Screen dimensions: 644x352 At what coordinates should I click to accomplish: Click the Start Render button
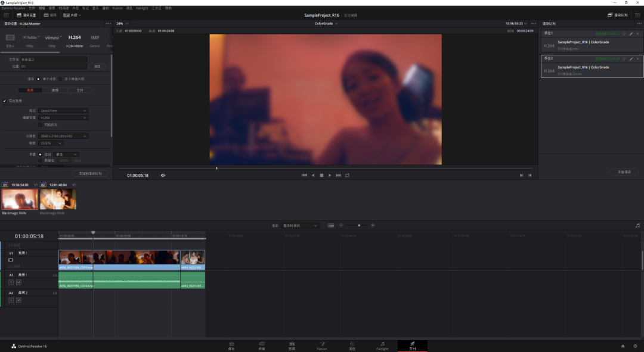click(624, 172)
